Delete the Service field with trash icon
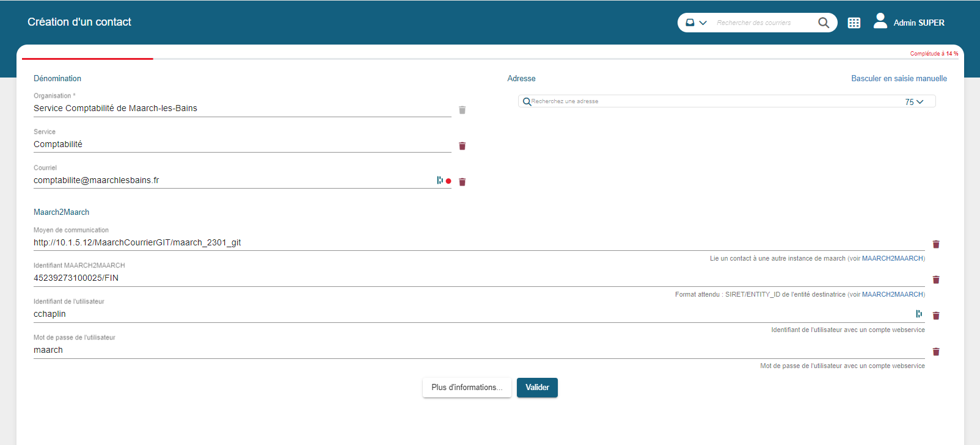 462,146
